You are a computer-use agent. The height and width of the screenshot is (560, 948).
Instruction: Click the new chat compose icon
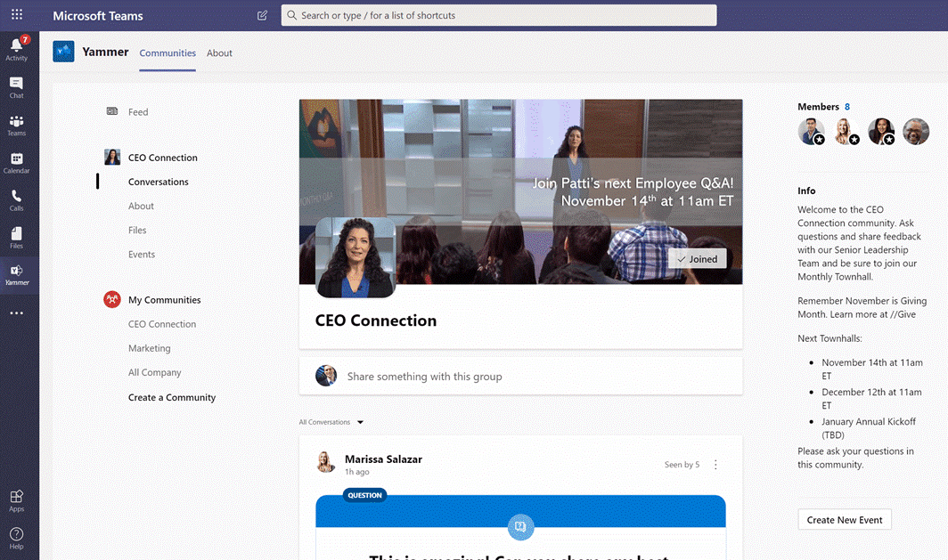(x=262, y=15)
